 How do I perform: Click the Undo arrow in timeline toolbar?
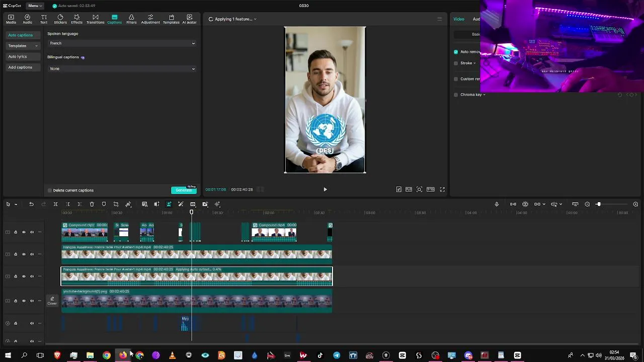coord(31,204)
